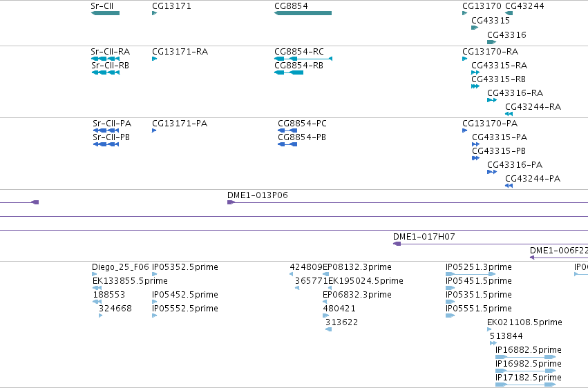Select the EP08132.3prime EST
The image size is (588, 388).
tap(326, 274)
